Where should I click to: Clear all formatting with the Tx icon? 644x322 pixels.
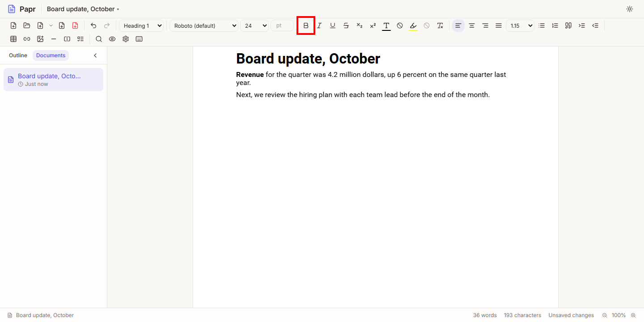(x=440, y=25)
